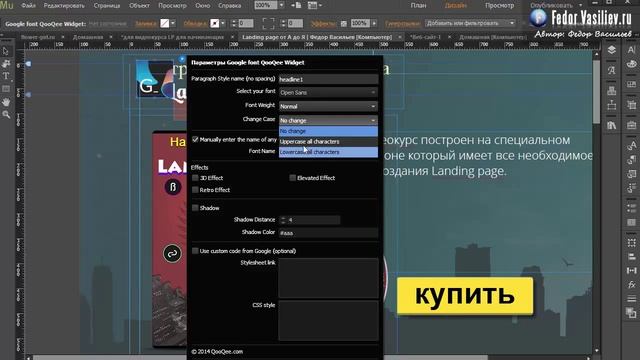Enable Use custom code from Google checkbox
This screenshot has width=640, height=360.
tap(195, 251)
